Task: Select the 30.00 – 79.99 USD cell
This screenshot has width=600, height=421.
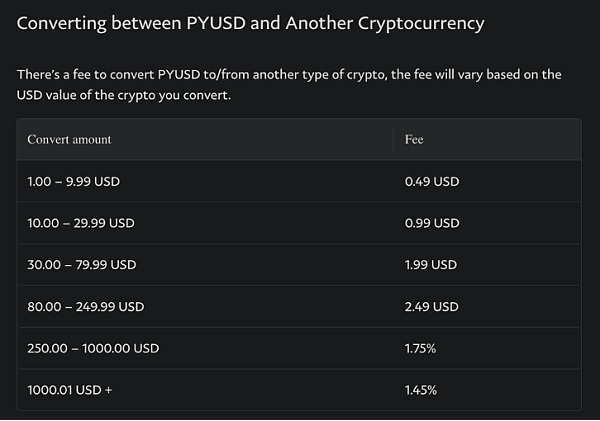Action: [82, 265]
